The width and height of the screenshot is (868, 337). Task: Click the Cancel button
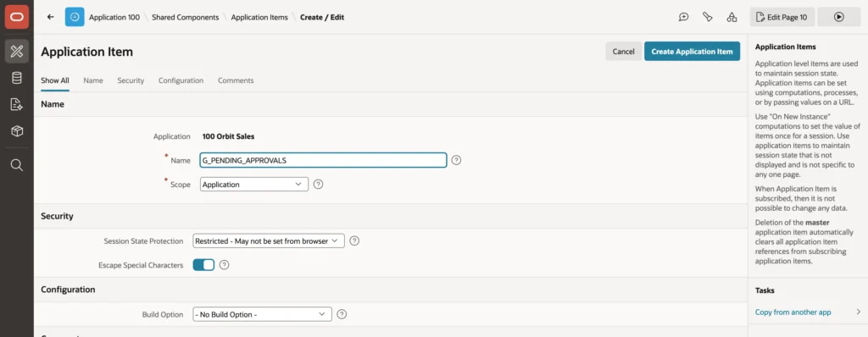click(x=623, y=52)
